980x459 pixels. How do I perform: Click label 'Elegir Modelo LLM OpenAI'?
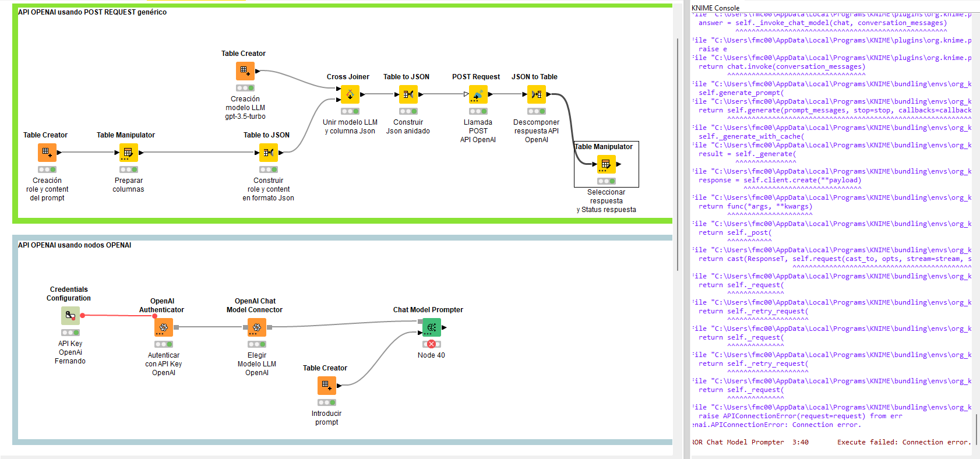[257, 364]
